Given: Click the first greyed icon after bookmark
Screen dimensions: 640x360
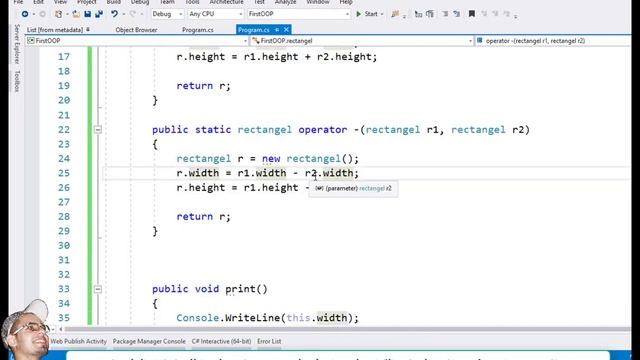Looking at the screenshot, I should click(x=484, y=14).
